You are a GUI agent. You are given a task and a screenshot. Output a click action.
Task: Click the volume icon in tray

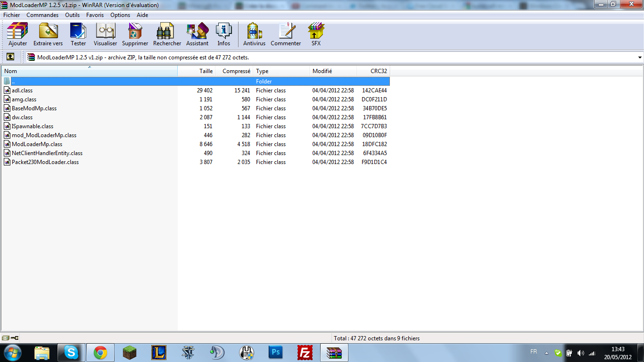pyautogui.click(x=580, y=353)
